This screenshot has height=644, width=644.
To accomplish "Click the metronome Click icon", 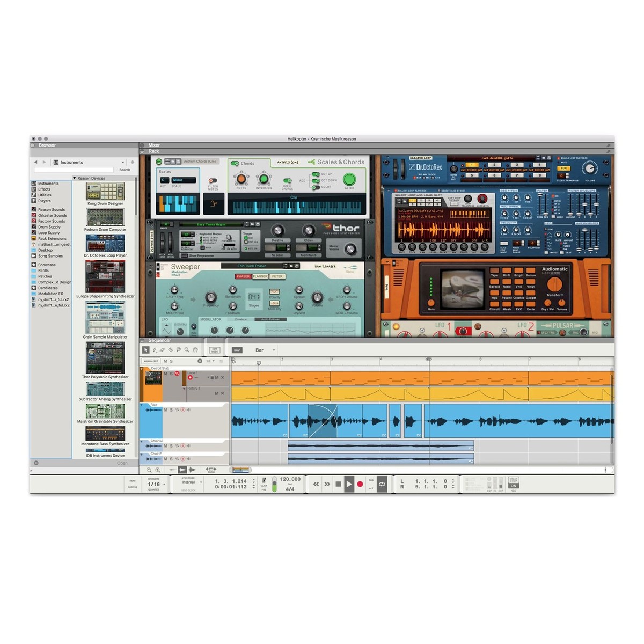I will pos(264,480).
